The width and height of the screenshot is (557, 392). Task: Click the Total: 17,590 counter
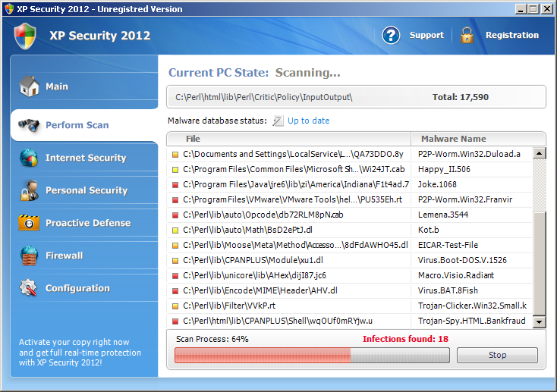tap(461, 97)
